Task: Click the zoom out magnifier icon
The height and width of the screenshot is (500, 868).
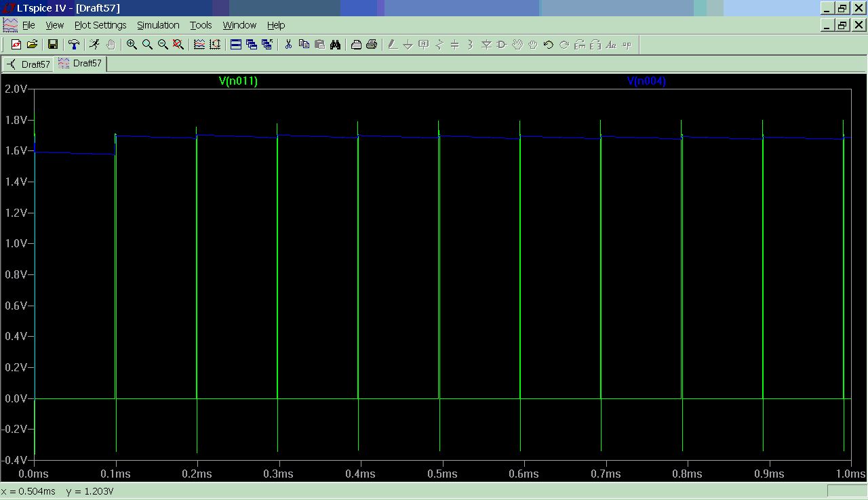Action: pos(163,45)
